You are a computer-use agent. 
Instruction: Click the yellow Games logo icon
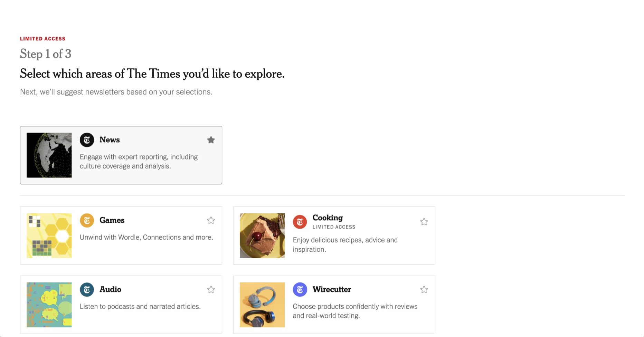[x=87, y=220]
